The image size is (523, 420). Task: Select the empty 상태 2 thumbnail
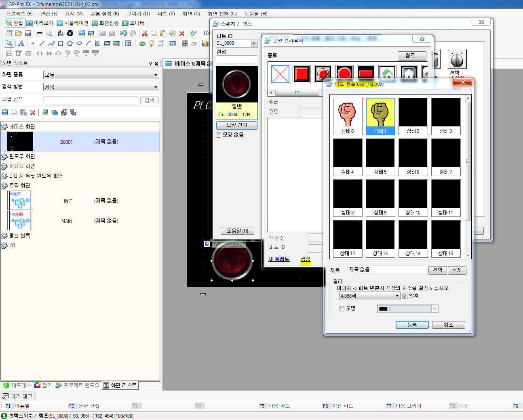pos(413,116)
